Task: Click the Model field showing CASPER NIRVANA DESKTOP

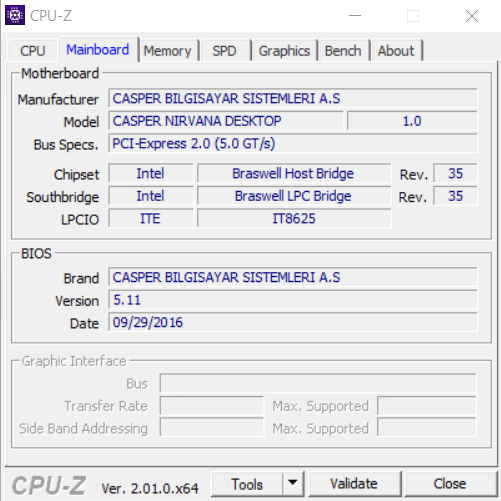Action: (x=226, y=121)
